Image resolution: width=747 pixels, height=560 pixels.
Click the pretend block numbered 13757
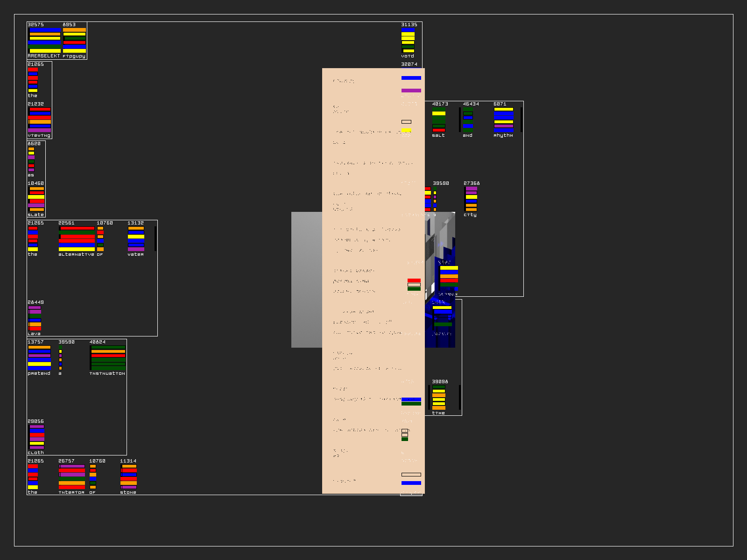[39, 358]
